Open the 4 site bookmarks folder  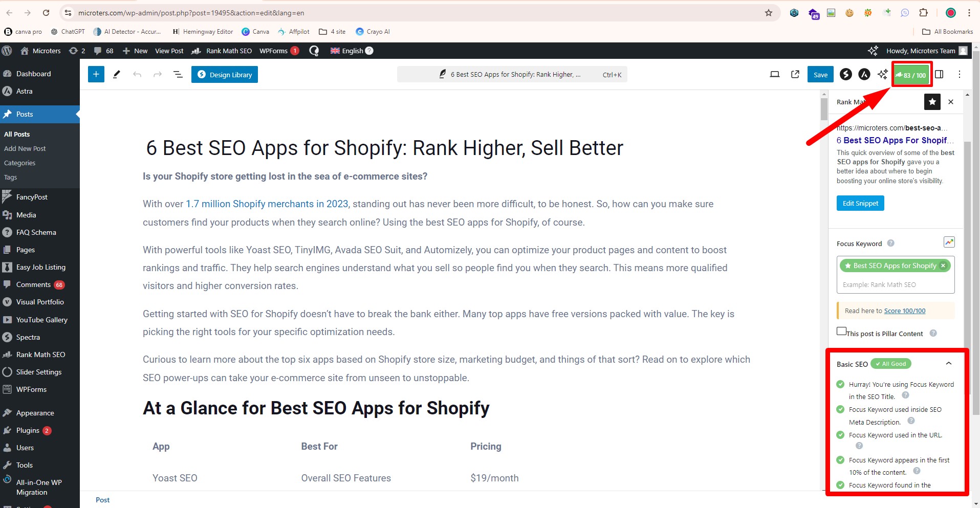[332, 32]
